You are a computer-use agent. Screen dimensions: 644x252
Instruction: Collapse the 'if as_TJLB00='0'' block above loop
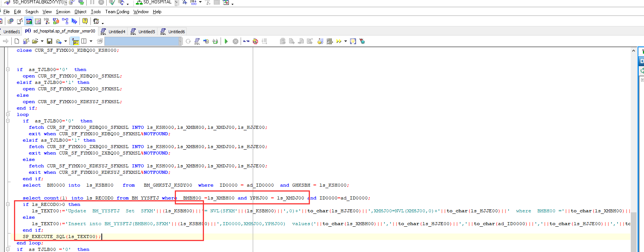coord(8,70)
